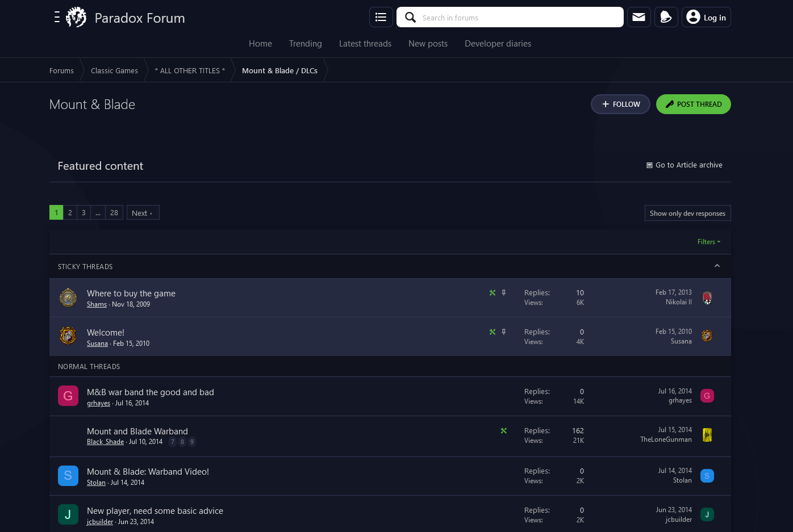Open the forum list icon button
Image resolution: width=793 pixels, height=532 pixels.
point(381,17)
